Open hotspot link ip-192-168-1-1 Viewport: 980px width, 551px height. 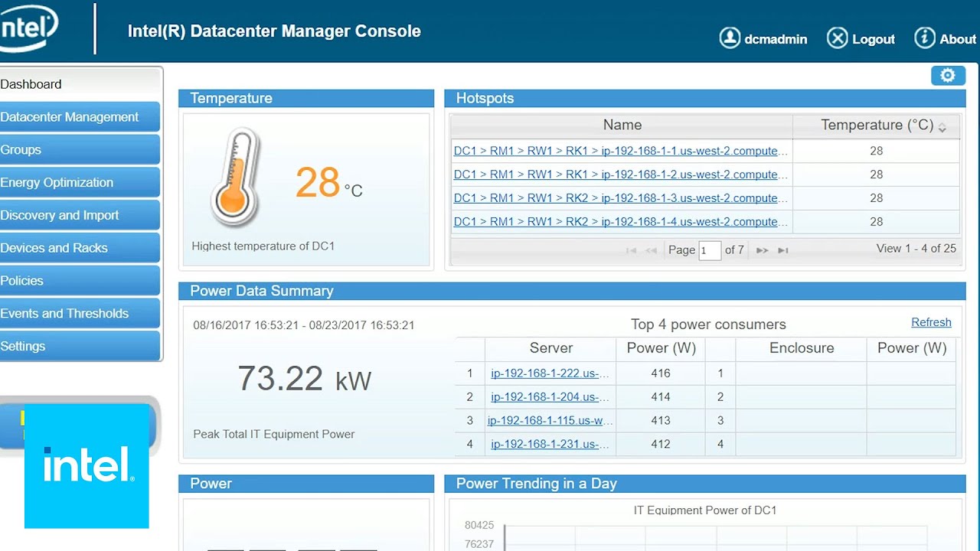[x=620, y=151]
